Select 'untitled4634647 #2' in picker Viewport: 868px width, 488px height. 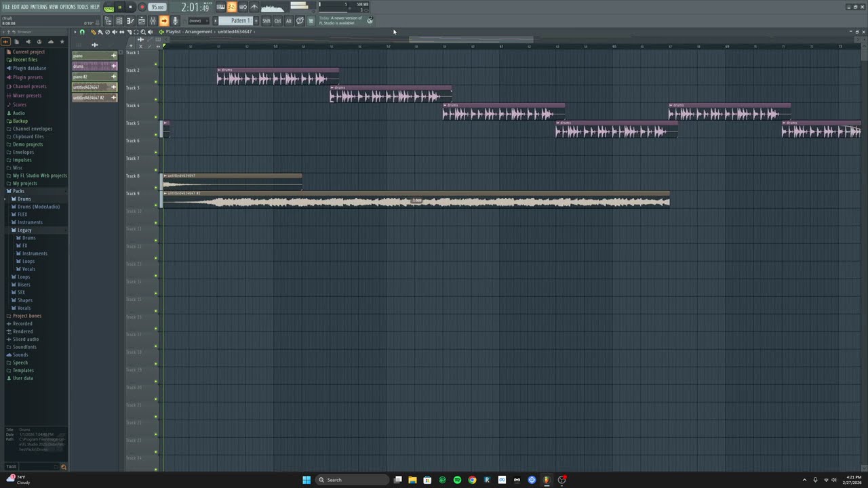[94, 98]
